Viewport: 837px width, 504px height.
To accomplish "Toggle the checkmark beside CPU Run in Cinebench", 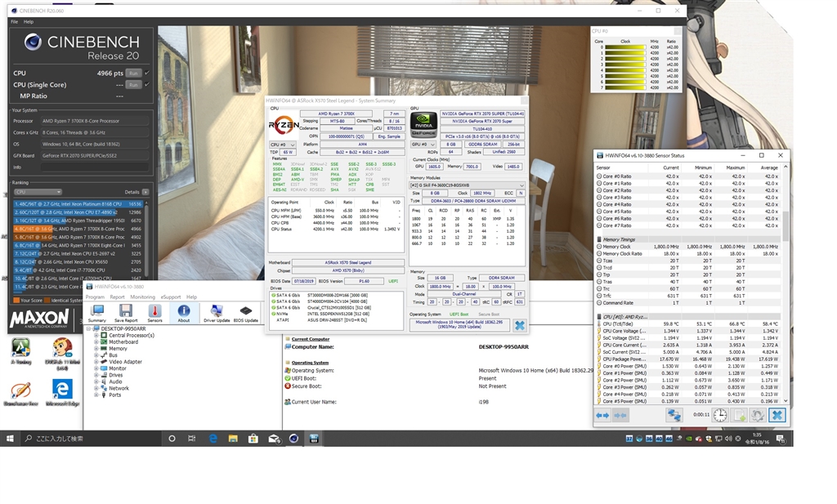I will click(x=147, y=73).
